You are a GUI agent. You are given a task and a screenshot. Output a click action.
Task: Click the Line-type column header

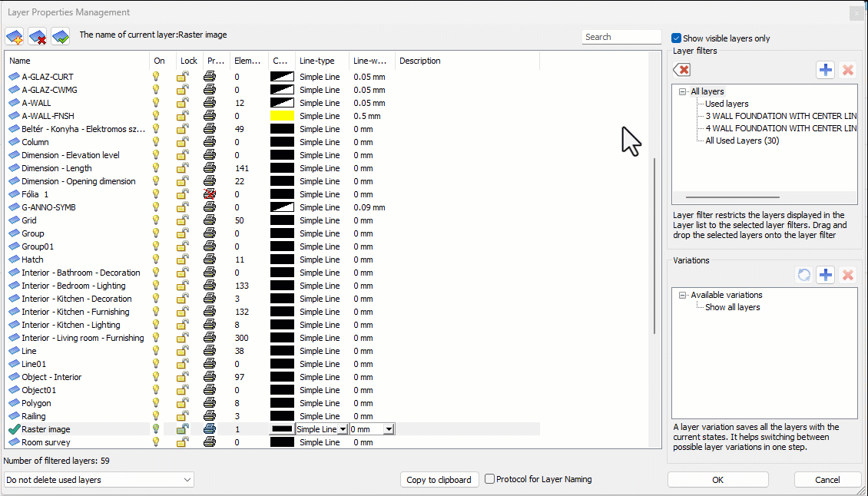tap(322, 61)
